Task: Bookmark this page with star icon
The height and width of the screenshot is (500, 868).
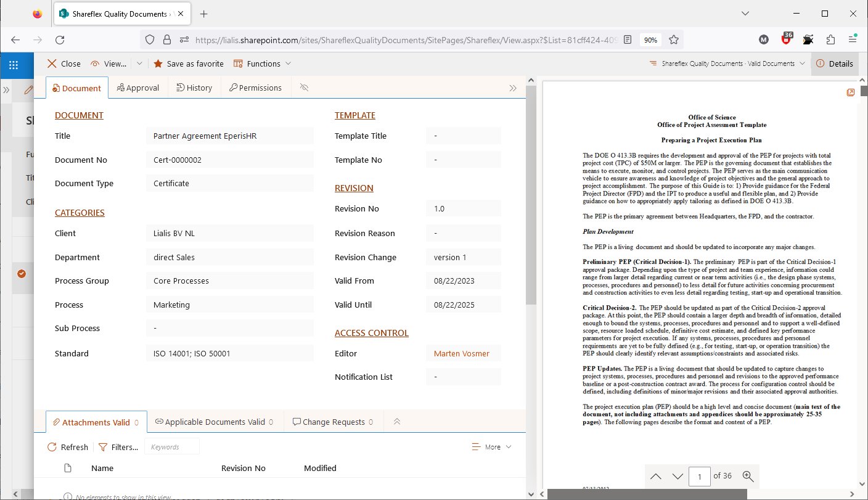Action: [x=673, y=39]
